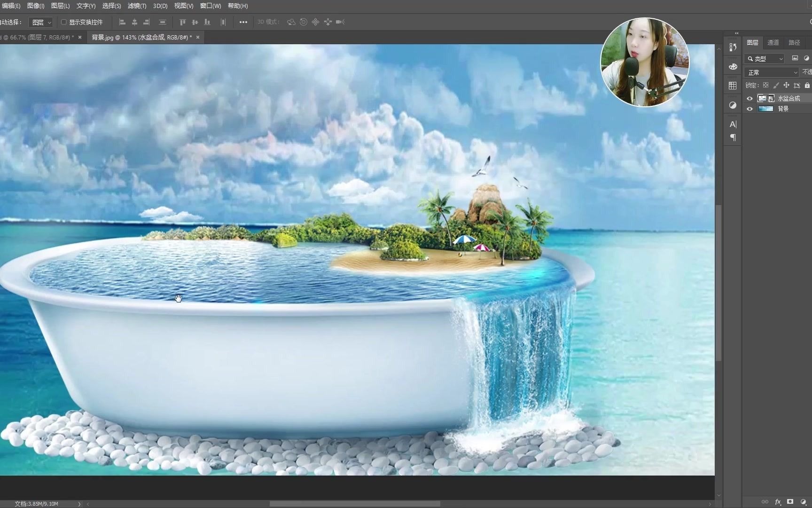
Task: Expand the status bar info arrow
Action: coord(79,504)
